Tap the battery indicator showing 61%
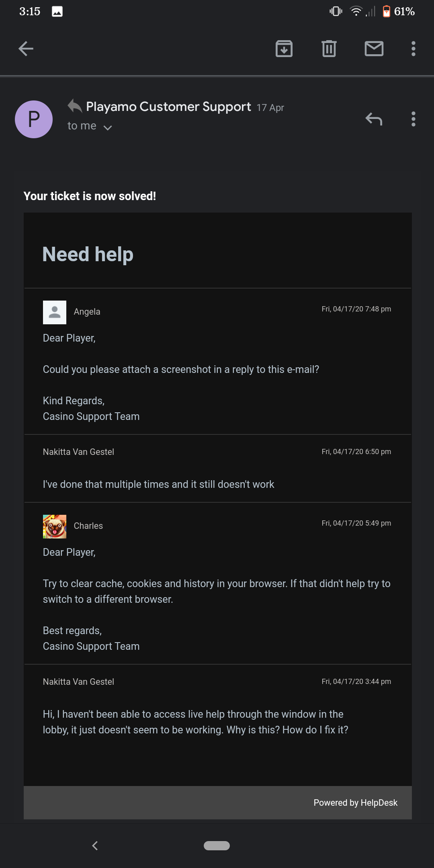 (398, 11)
